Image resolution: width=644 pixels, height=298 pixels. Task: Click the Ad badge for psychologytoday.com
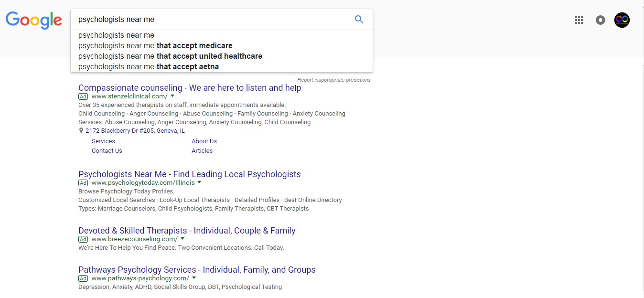click(x=83, y=183)
